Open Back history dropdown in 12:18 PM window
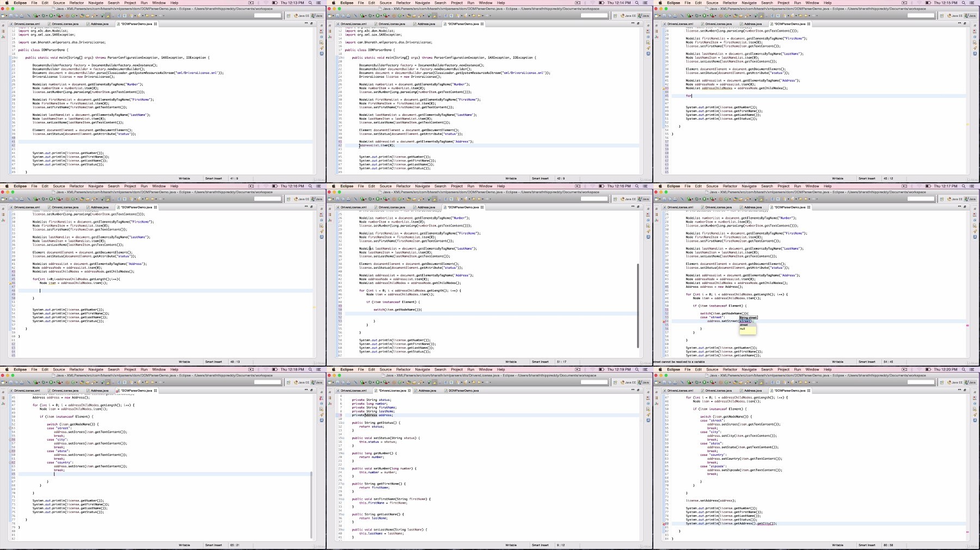The width and height of the screenshot is (980, 550). click(156, 382)
